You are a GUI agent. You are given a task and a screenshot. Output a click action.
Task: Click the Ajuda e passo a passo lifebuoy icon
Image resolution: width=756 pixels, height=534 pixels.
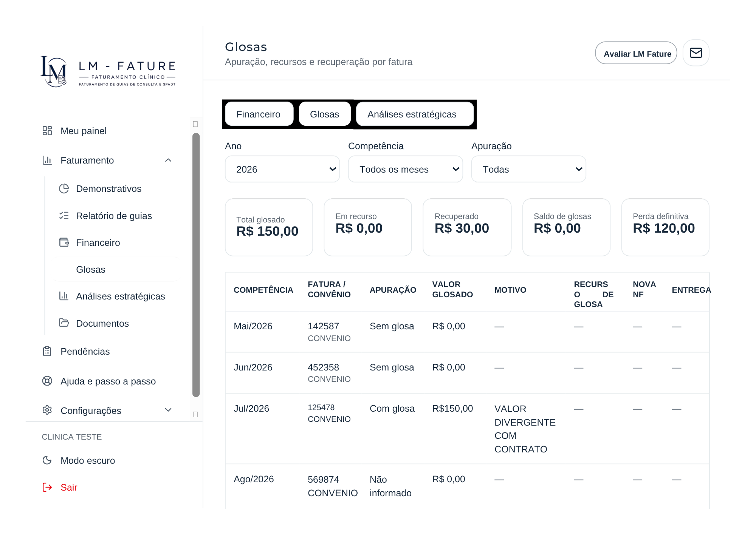[47, 381]
